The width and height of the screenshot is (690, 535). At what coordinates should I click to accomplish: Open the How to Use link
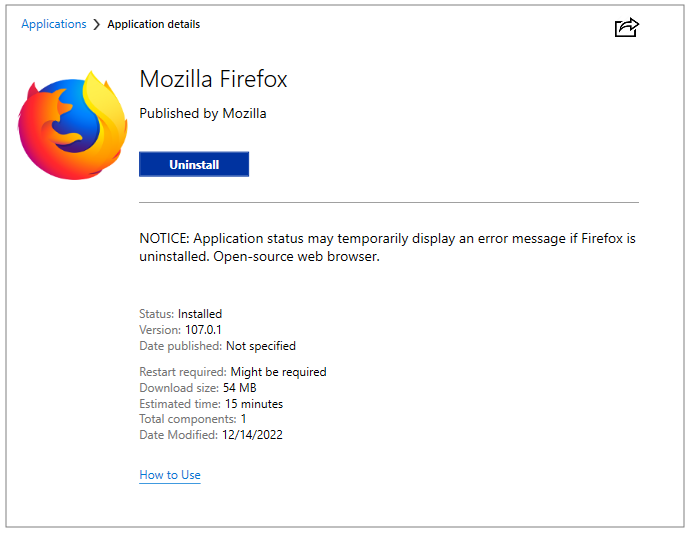click(170, 475)
